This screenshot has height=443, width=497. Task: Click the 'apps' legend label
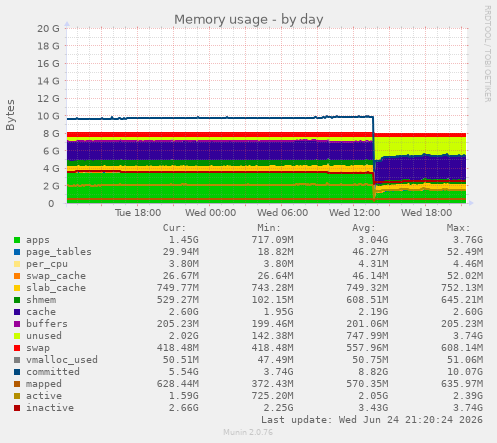pos(38,240)
